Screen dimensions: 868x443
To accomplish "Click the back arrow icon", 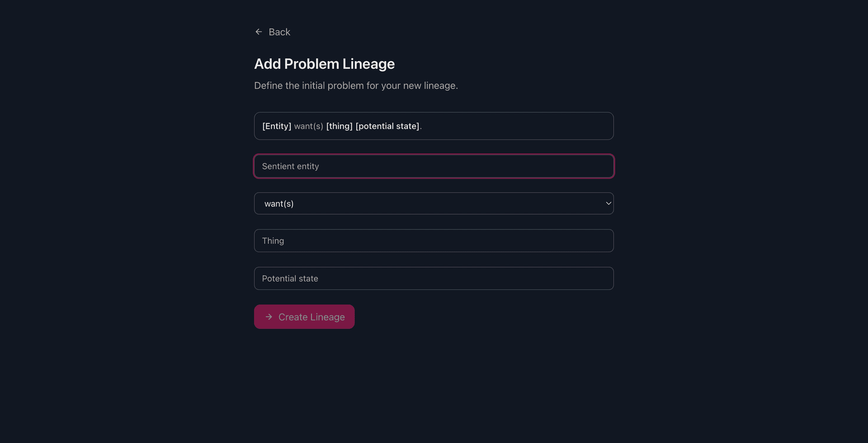I will tap(258, 32).
